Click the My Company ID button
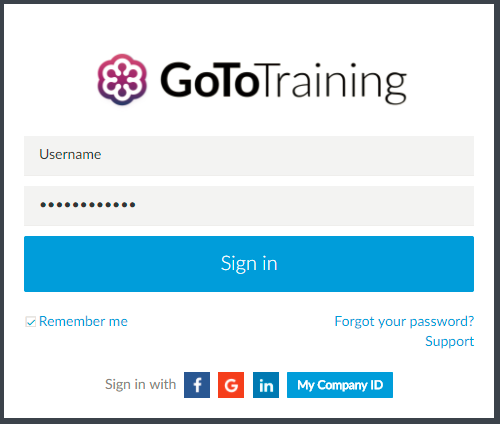 click(340, 385)
